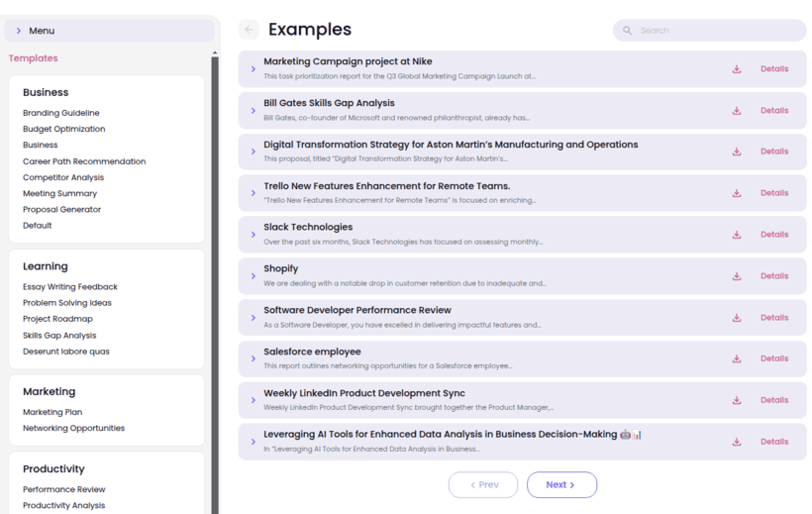Download the Marketing Campaign project at Nike example
Viewport: 812px width, 514px height.
click(736, 69)
